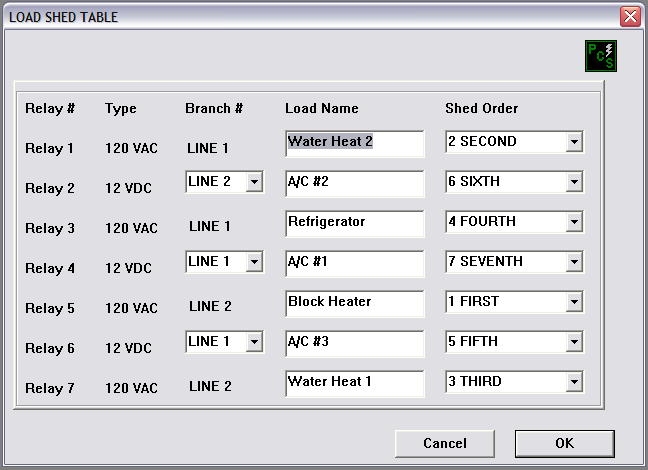The width and height of the screenshot is (648, 470).
Task: Open Relay 7 Shed Order dropdown
Action: [574, 382]
